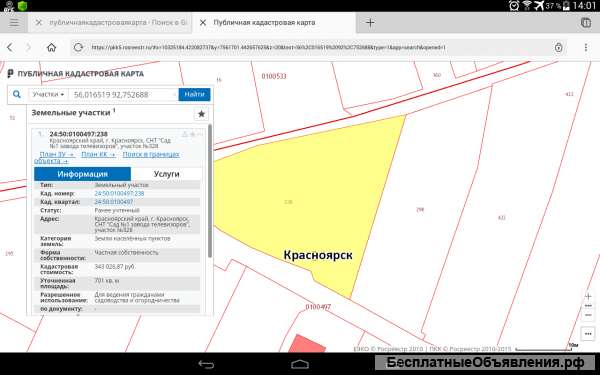The image size is (600, 375).
Task: Open cadastral quarter link 24:50:0100497
Action: coord(114,202)
